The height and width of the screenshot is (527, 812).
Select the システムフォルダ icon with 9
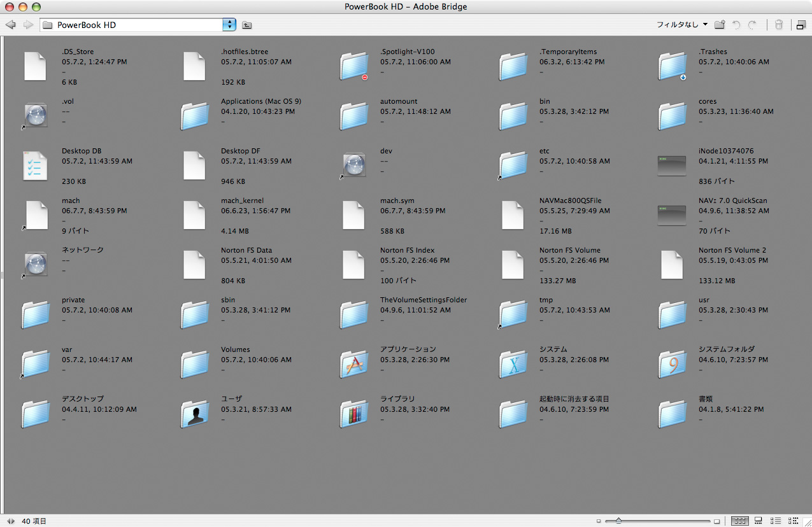click(673, 364)
